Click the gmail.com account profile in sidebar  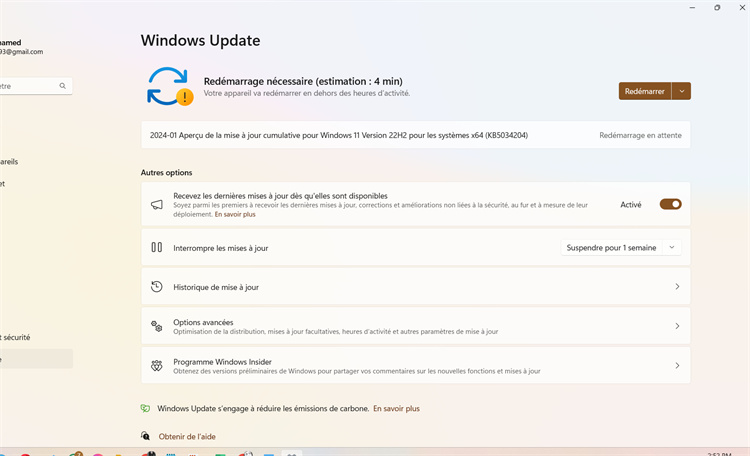[22, 47]
